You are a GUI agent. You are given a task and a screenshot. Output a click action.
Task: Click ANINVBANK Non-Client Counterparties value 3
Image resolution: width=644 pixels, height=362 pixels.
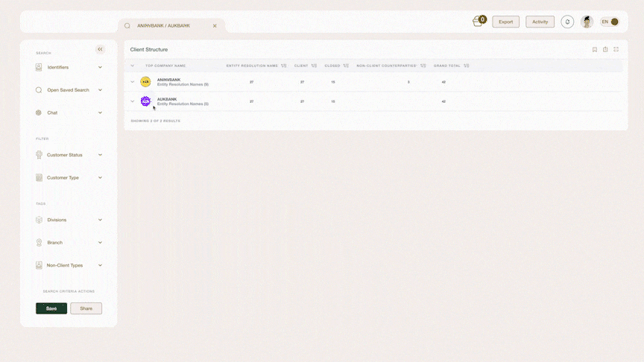[408, 82]
